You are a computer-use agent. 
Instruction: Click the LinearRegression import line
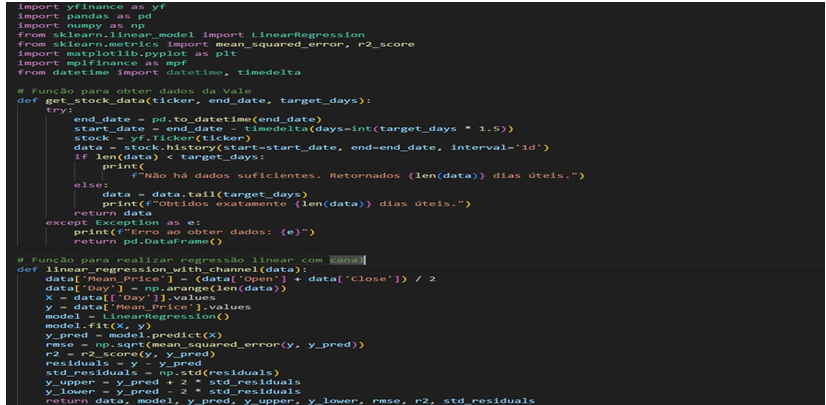(191, 35)
